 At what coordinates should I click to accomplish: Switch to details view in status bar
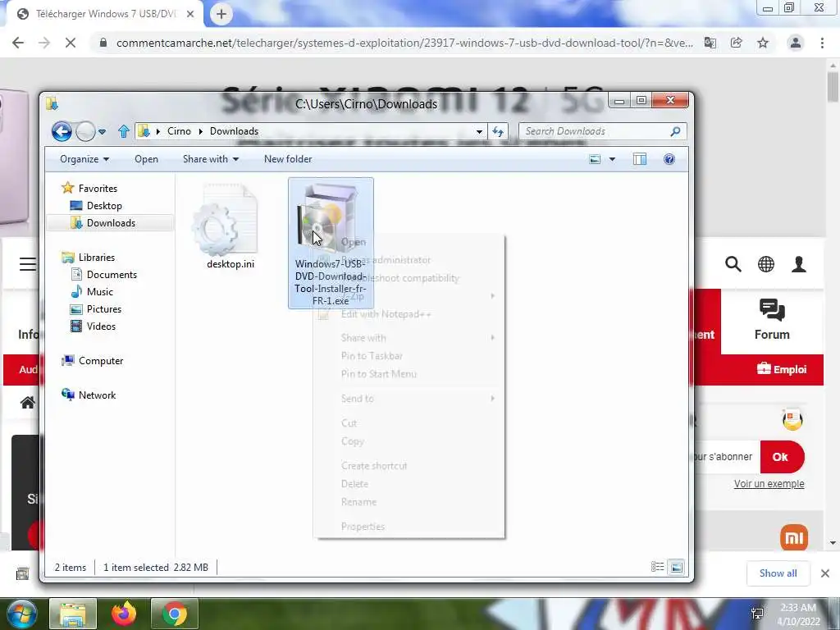657,567
